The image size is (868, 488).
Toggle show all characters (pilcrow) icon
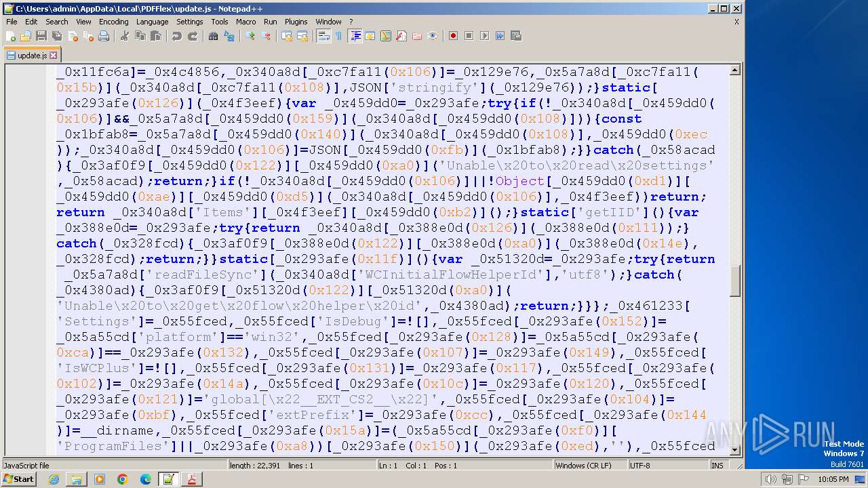click(338, 36)
